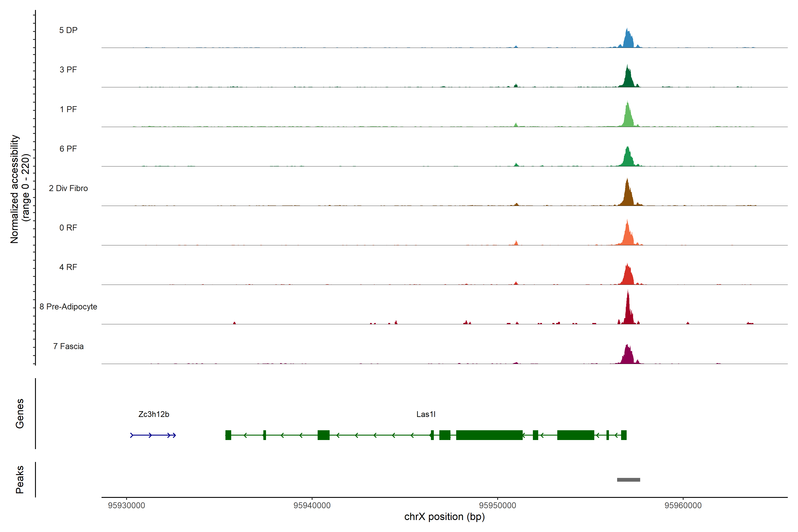The height and width of the screenshot is (532, 798).
Task: Click the brown Div Fibro accessibility peak
Action: click(x=628, y=197)
